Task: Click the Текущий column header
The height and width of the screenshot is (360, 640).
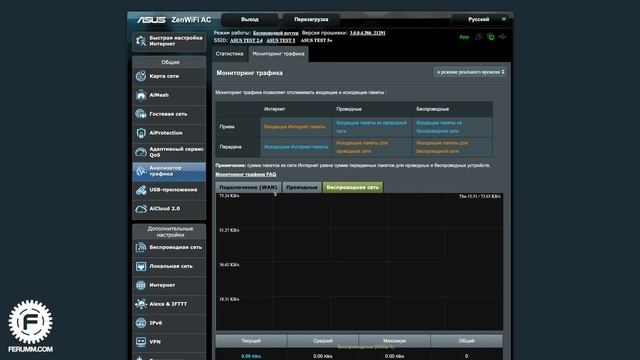Action: [x=251, y=341]
